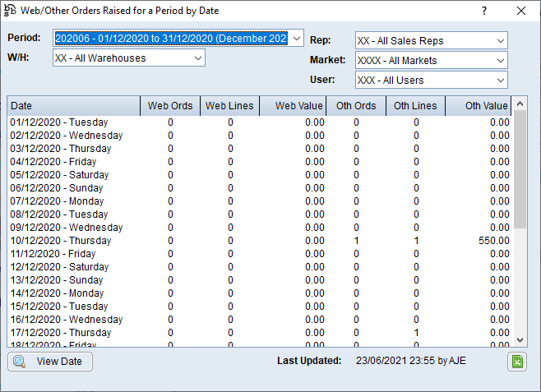Sort by Oth Value column header
The image size is (541, 392).
[479, 106]
